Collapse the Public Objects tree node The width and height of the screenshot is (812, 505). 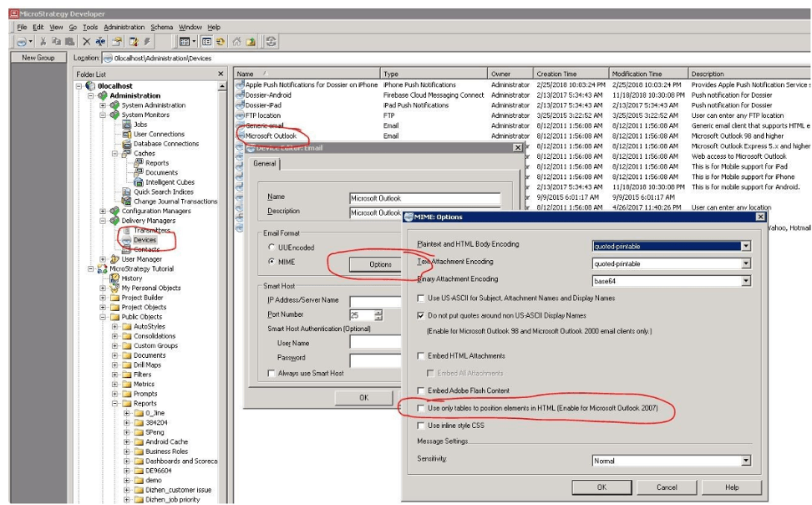point(103,317)
